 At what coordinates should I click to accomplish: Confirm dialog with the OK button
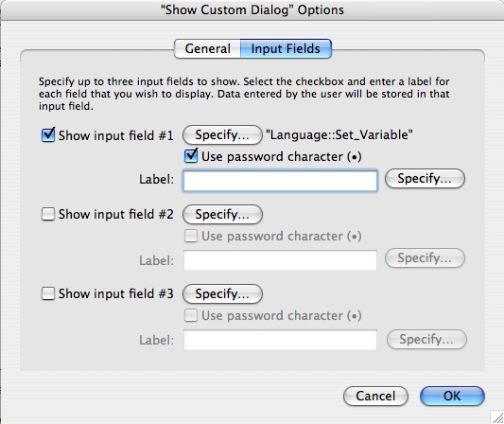pyautogui.click(x=452, y=396)
